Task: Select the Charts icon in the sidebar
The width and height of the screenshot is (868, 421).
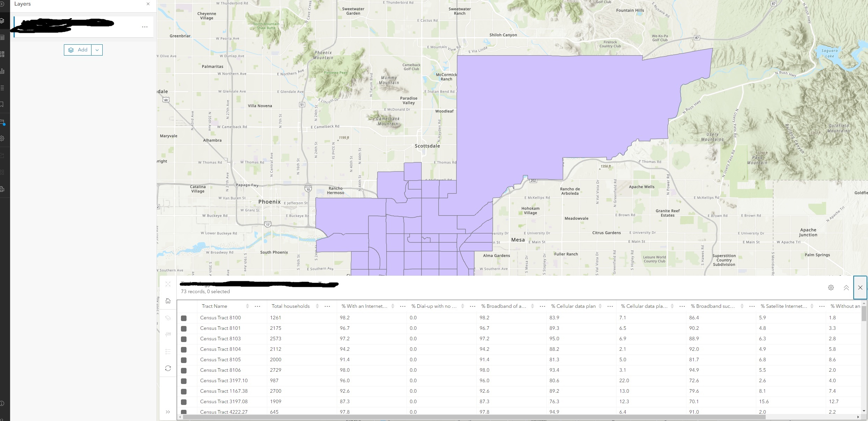Action: 2,71
